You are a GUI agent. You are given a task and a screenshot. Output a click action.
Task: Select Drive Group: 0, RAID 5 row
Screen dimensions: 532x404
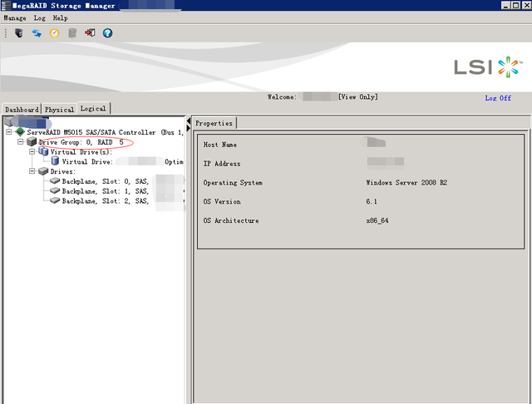click(x=81, y=142)
